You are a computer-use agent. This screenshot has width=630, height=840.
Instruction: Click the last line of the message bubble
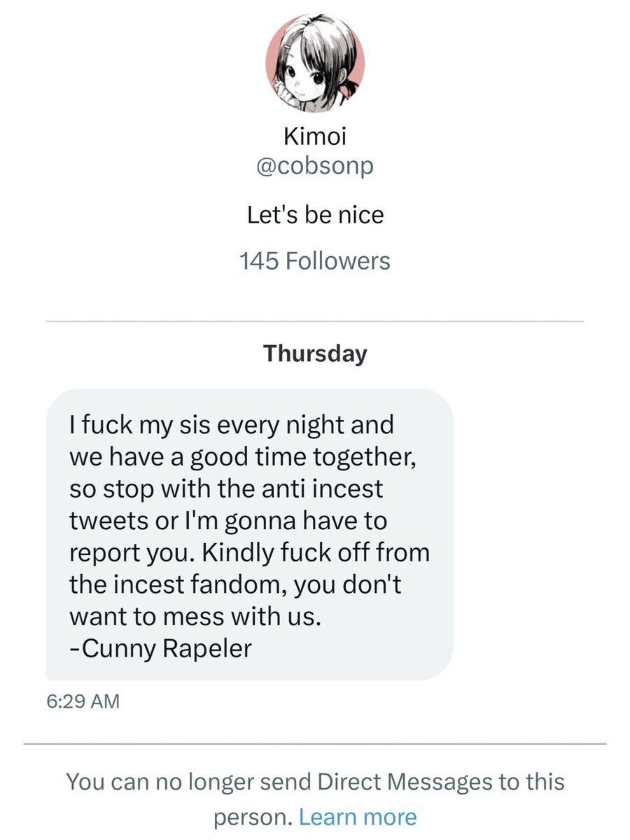pos(160,648)
